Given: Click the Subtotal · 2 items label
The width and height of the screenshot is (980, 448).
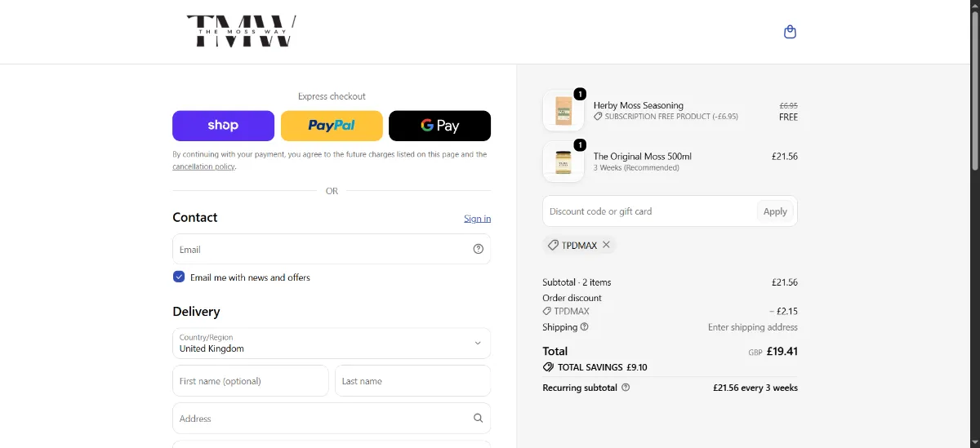Looking at the screenshot, I should click(x=577, y=282).
